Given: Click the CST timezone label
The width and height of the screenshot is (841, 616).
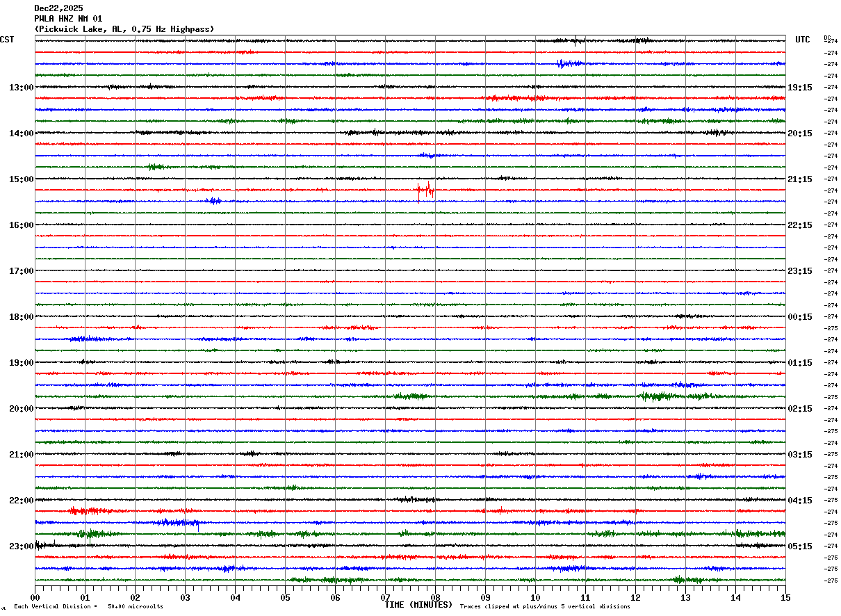Looking at the screenshot, I should point(7,40).
